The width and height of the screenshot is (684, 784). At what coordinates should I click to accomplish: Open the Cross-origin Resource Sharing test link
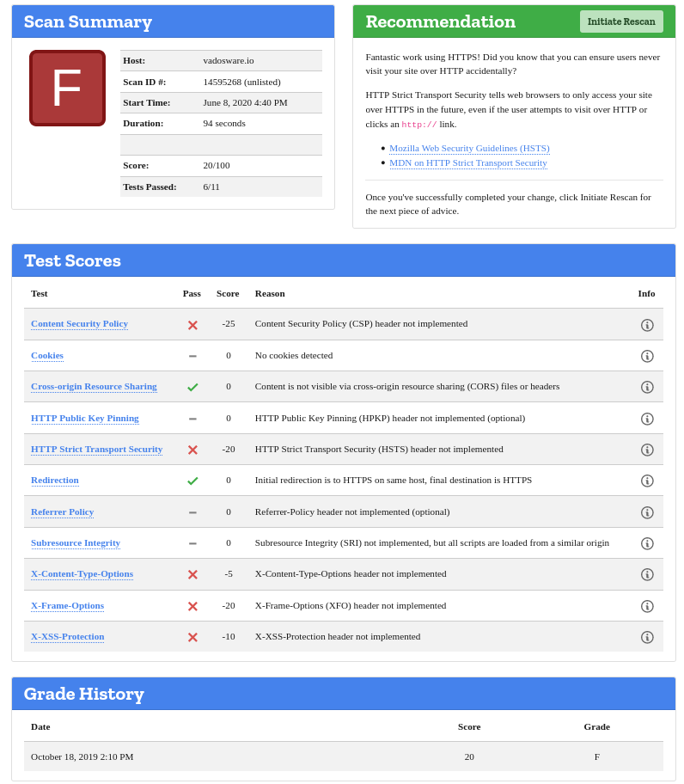(94, 387)
